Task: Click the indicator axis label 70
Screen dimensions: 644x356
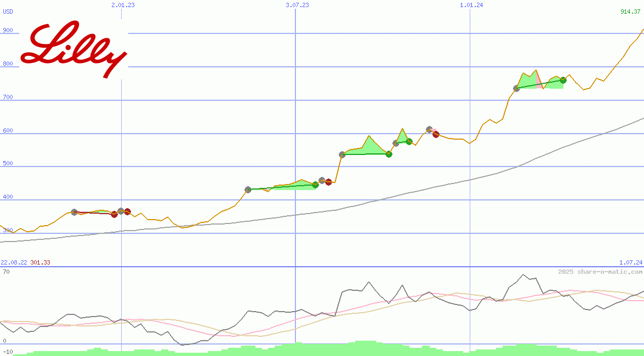Action: coord(6,272)
